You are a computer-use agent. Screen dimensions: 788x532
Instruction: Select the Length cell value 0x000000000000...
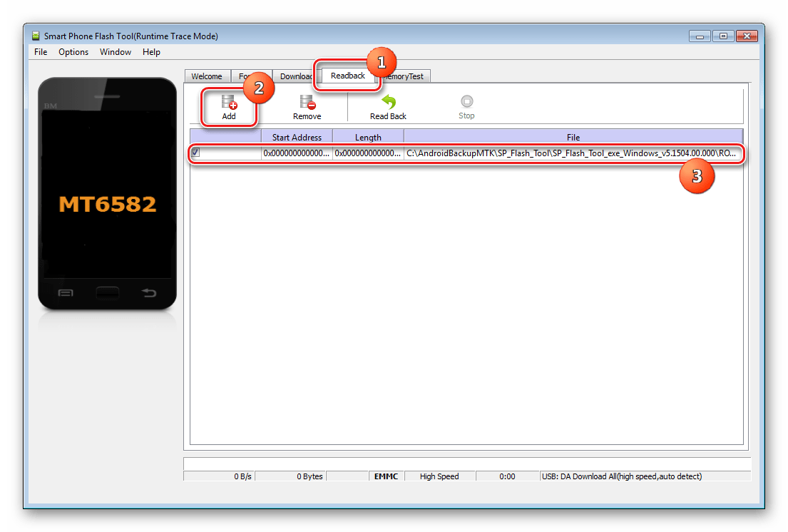(x=368, y=153)
